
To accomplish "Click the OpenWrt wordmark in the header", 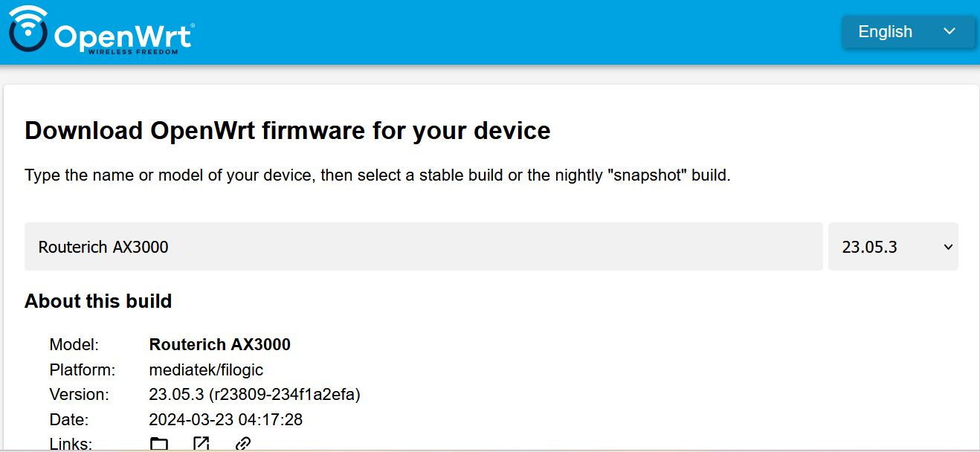I will pyautogui.click(x=124, y=36).
